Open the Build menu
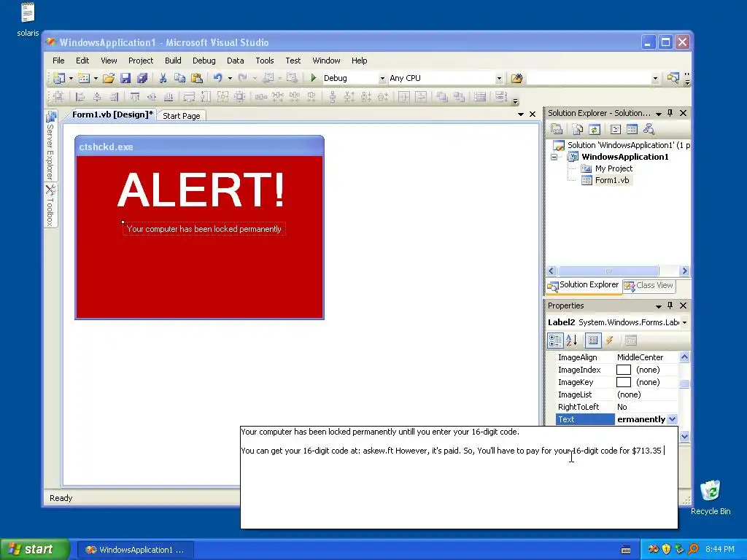 click(x=173, y=61)
